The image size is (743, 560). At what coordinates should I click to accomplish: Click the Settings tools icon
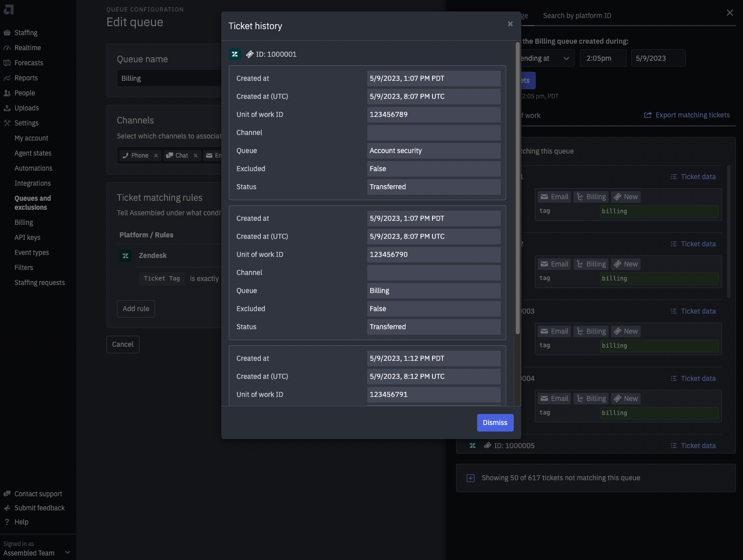[7, 123]
